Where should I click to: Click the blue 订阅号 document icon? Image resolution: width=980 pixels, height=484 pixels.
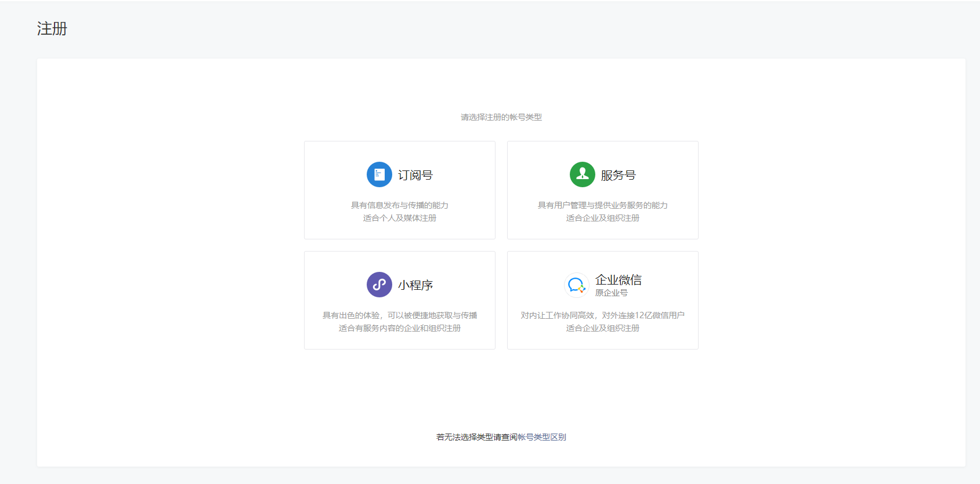(379, 174)
